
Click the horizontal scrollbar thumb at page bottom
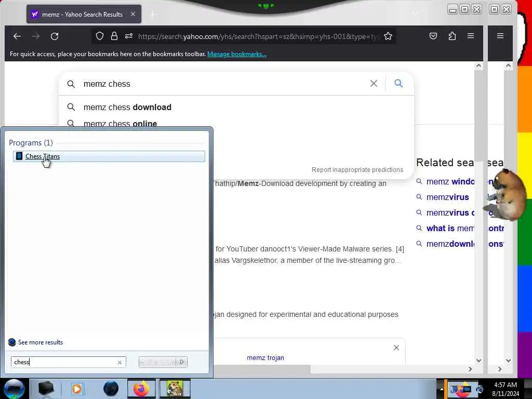pos(262,369)
